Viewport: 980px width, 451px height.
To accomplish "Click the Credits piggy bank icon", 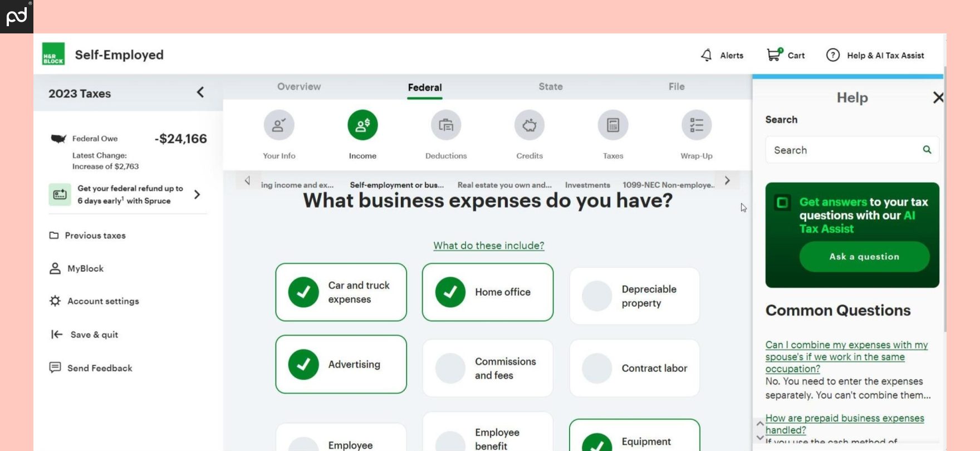I will click(529, 125).
